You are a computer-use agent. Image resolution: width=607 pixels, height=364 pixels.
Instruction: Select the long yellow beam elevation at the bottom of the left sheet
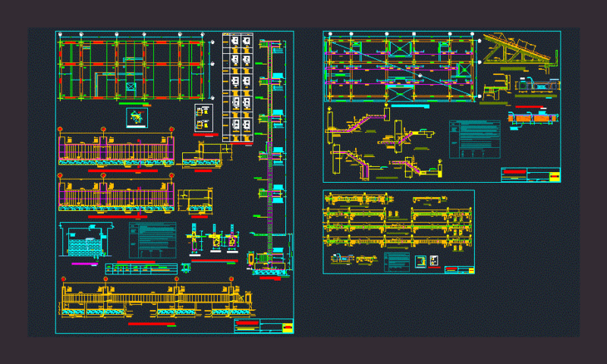pyautogui.click(x=157, y=298)
